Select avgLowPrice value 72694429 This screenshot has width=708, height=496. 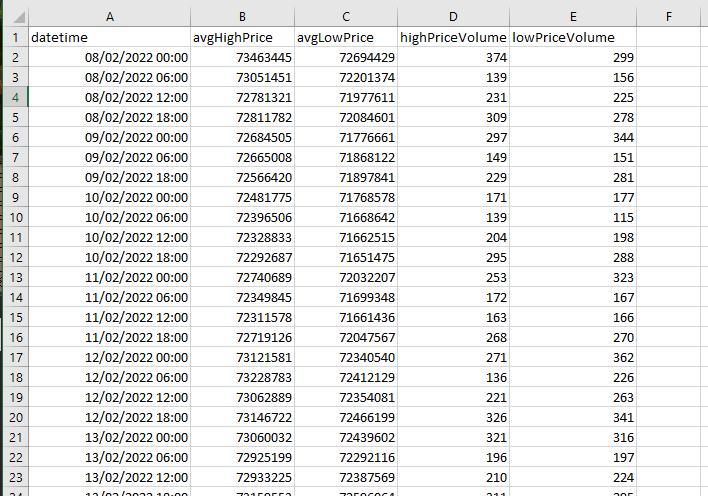pos(346,57)
